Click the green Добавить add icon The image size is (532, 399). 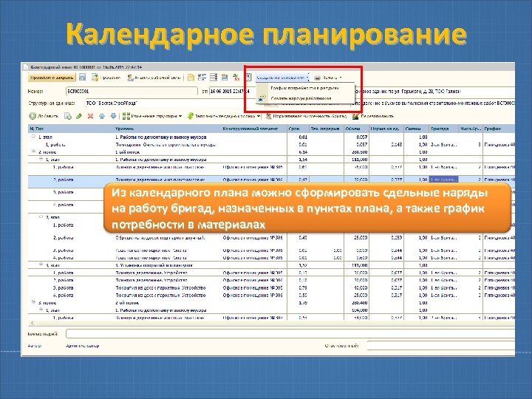pos(33,116)
